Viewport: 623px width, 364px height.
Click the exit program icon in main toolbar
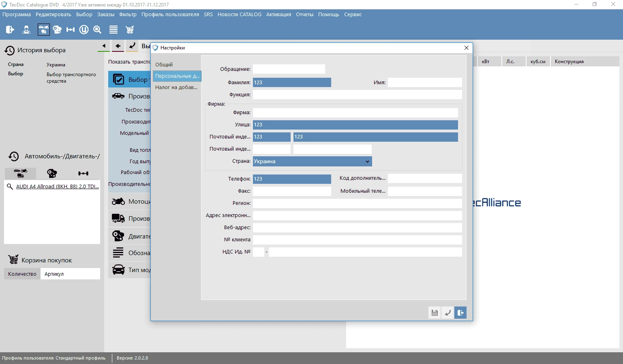tap(10, 30)
